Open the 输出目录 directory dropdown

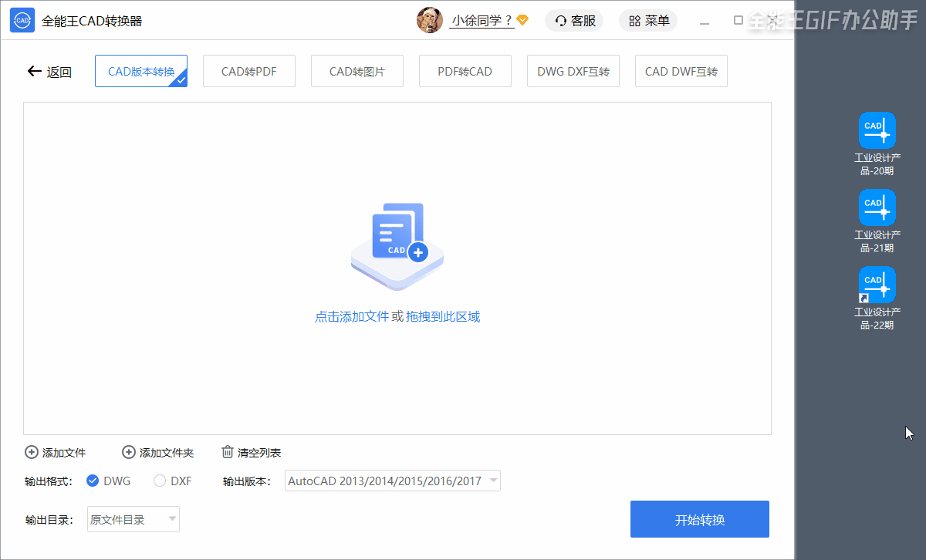(133, 519)
